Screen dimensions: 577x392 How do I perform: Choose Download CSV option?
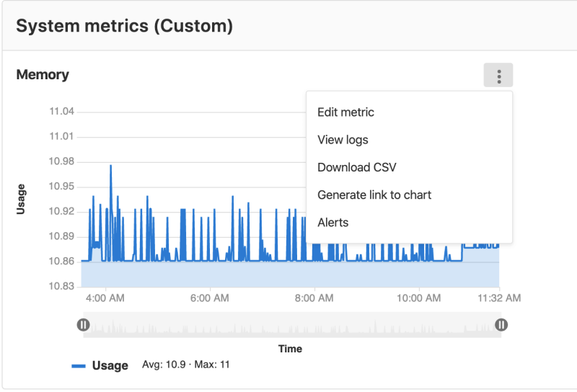[356, 167]
